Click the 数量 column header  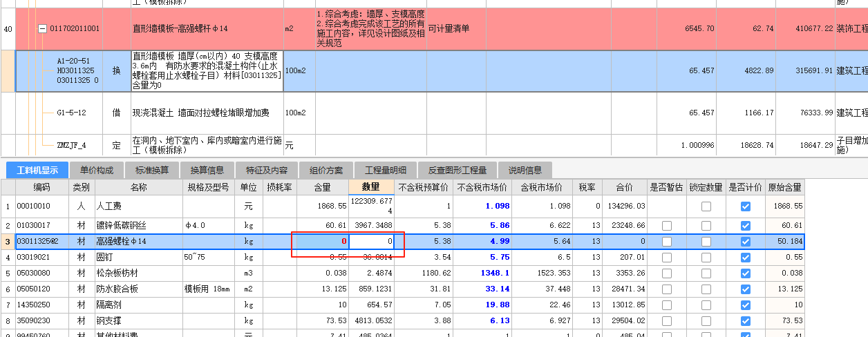pyautogui.click(x=371, y=187)
